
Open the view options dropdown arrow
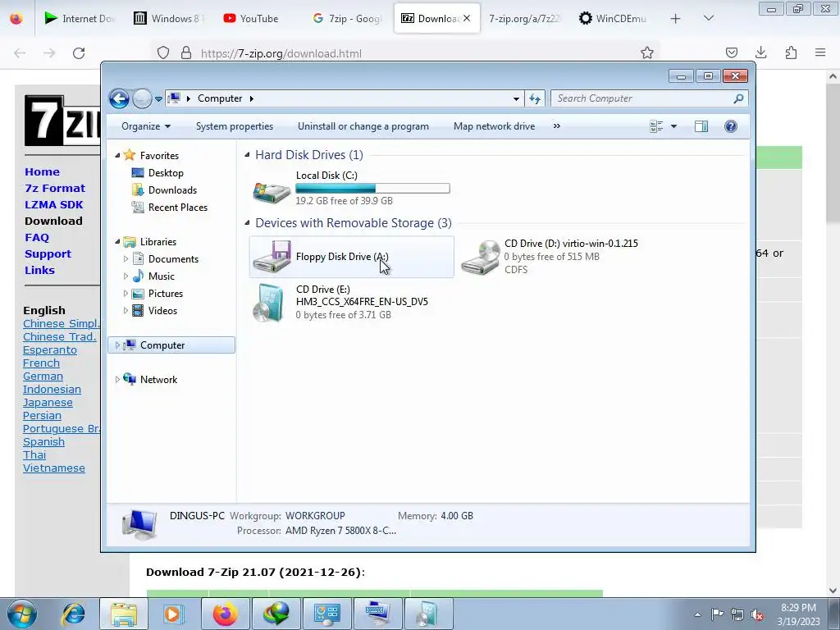tap(674, 126)
